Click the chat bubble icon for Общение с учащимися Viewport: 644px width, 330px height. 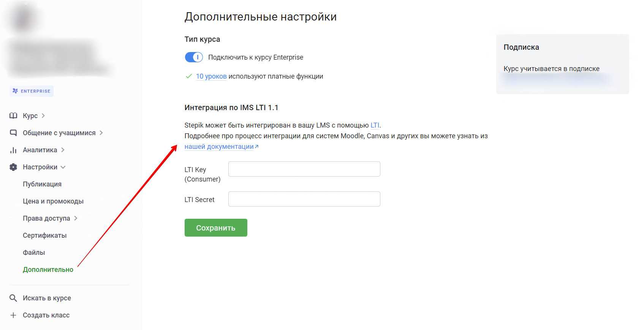[x=13, y=133]
